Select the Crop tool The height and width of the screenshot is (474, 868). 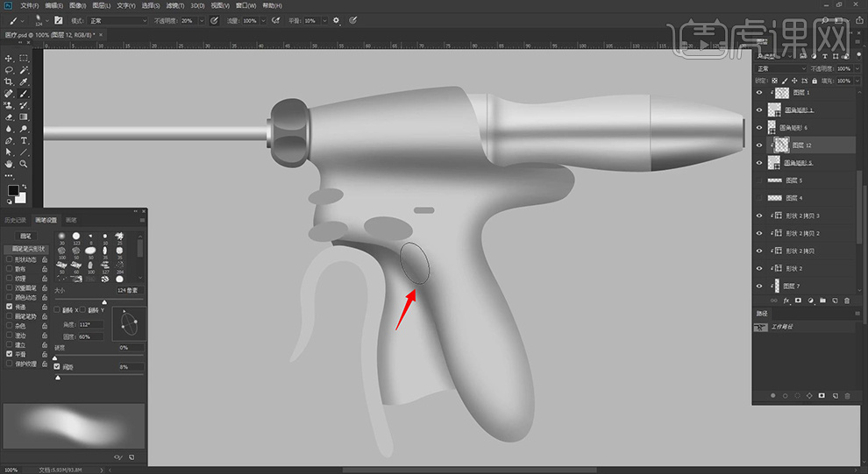click(8, 81)
